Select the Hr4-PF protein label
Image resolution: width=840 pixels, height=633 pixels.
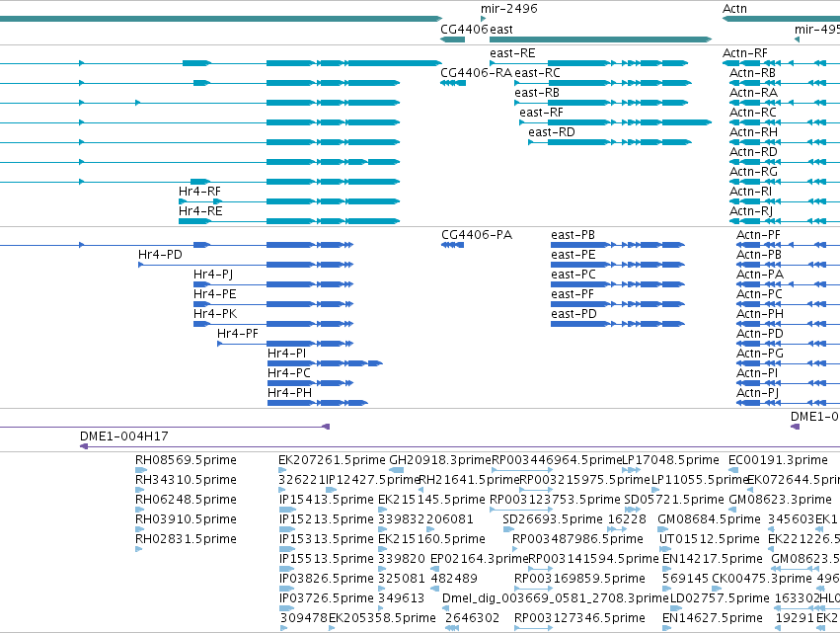coord(237,335)
